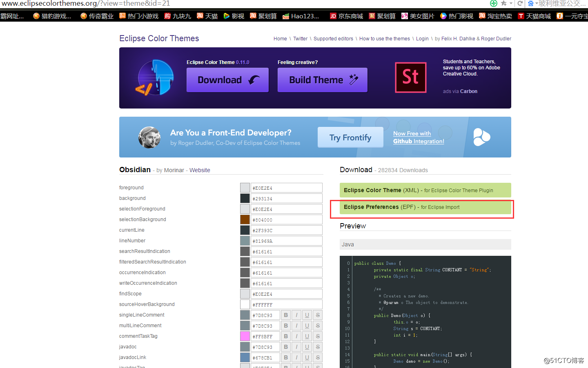The image size is (588, 368).
Task: Open the 影视 bookmark
Action: [x=234, y=16]
